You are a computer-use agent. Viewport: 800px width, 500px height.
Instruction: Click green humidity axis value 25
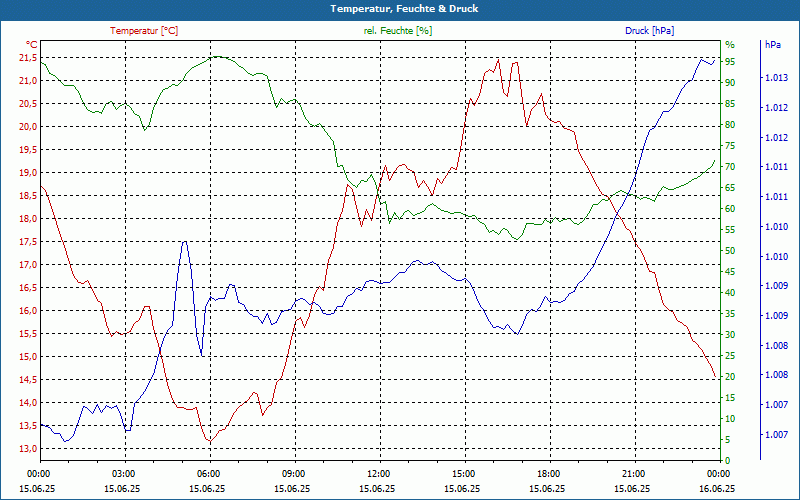pyautogui.click(x=730, y=356)
